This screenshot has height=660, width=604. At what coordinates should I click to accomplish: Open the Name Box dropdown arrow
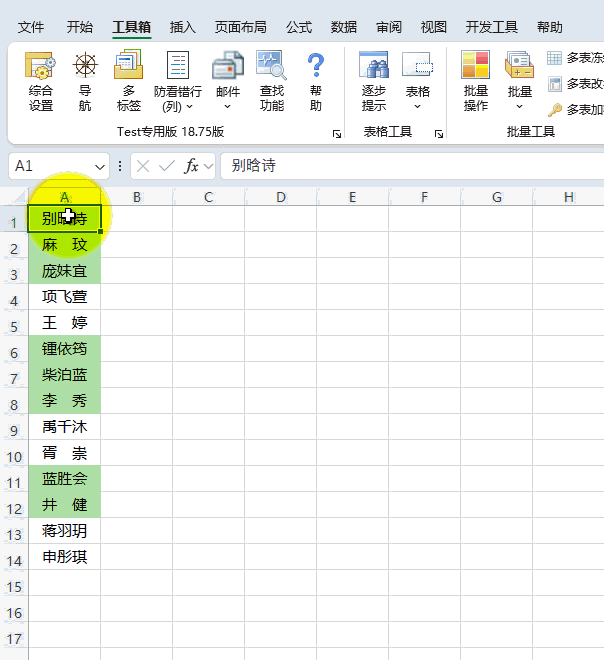(100, 166)
